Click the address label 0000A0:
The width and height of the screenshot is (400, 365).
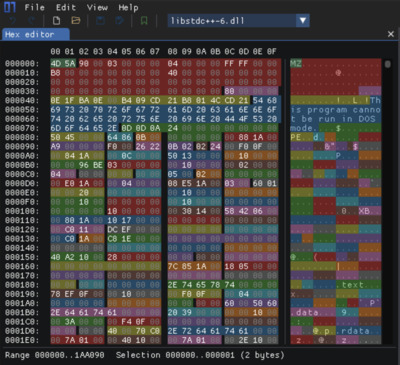point(22,155)
